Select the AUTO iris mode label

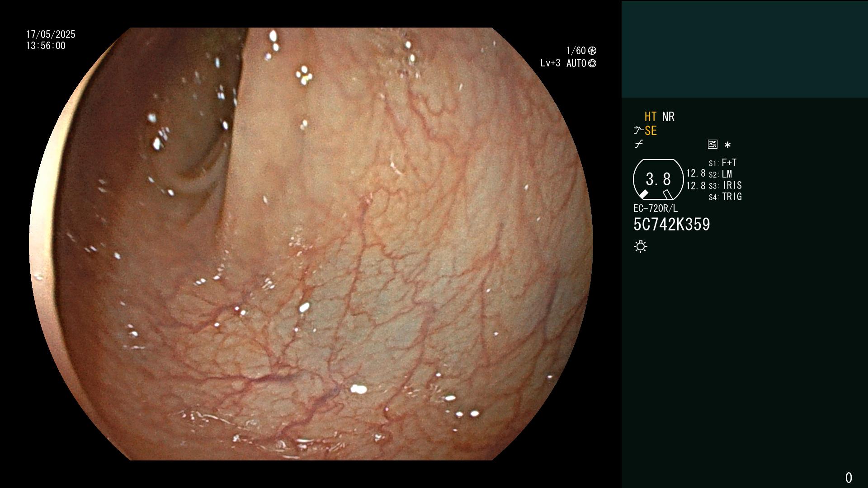point(576,63)
